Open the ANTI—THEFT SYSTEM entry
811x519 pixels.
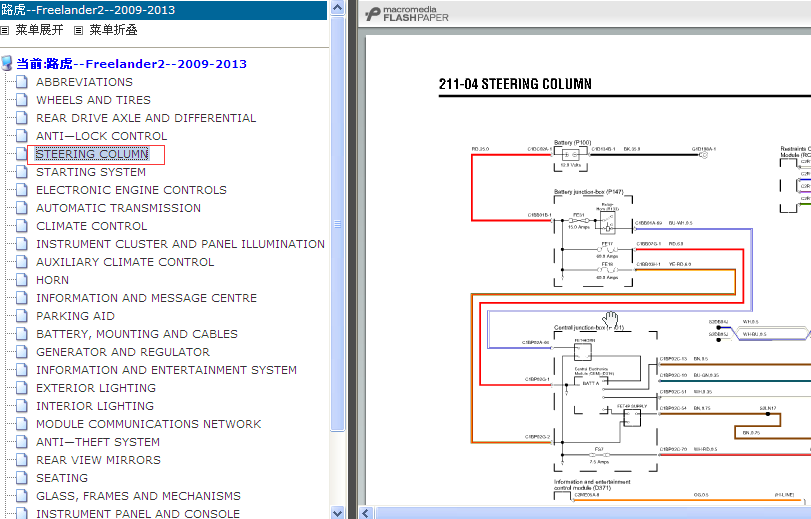click(x=98, y=442)
